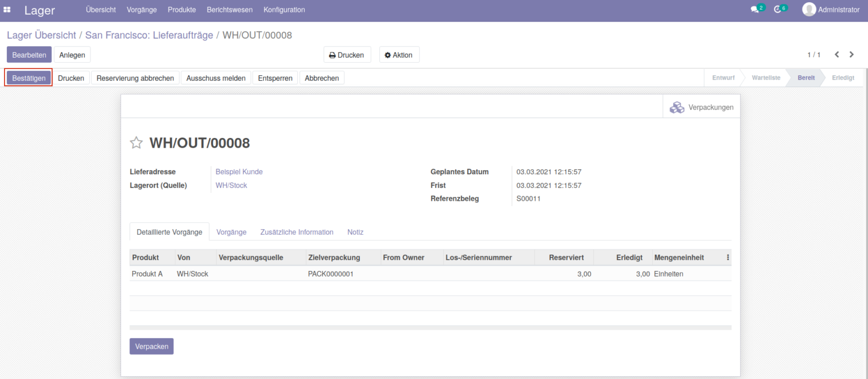Open the Beispiel Kunde customer link
This screenshot has height=379, width=868.
[238, 171]
